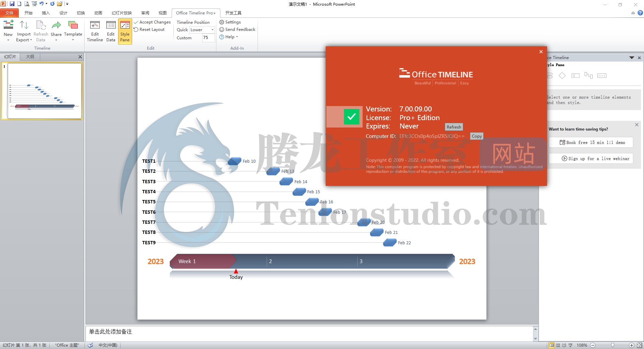Select the timescale style icon
This screenshot has width=644, height=349.
pos(602,76)
